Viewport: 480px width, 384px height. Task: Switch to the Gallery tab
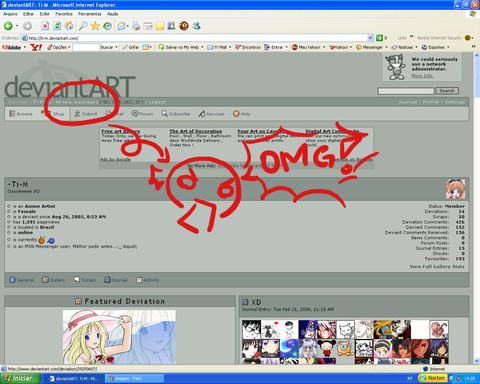54,280
